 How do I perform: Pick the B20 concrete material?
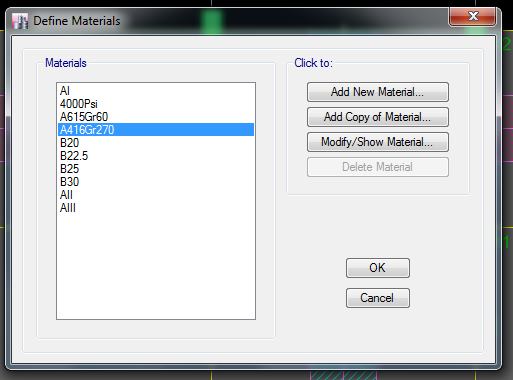tap(156, 143)
